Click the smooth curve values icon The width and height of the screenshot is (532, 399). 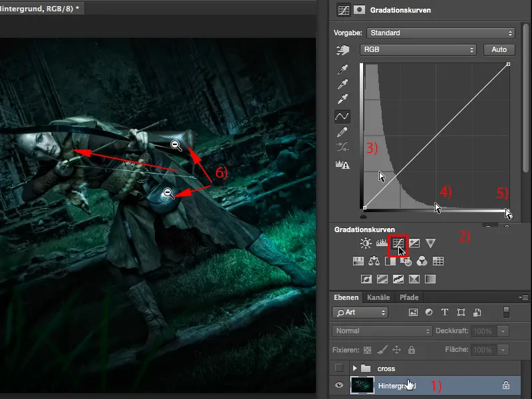(x=342, y=147)
